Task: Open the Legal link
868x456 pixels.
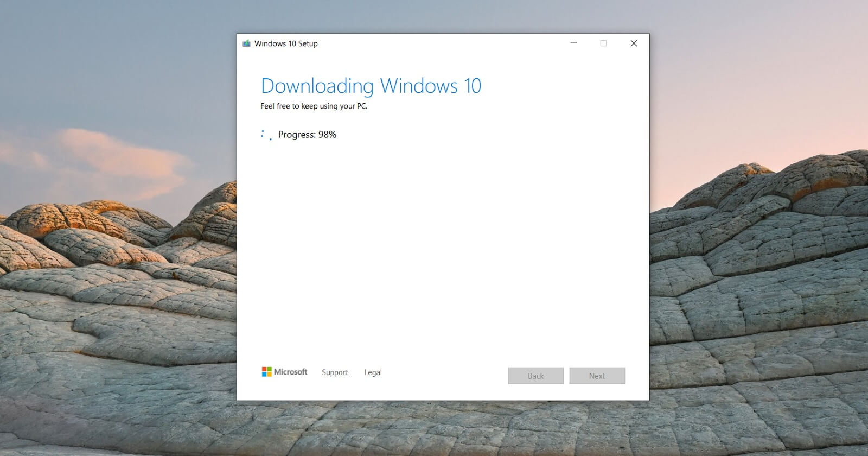Action: click(x=373, y=372)
